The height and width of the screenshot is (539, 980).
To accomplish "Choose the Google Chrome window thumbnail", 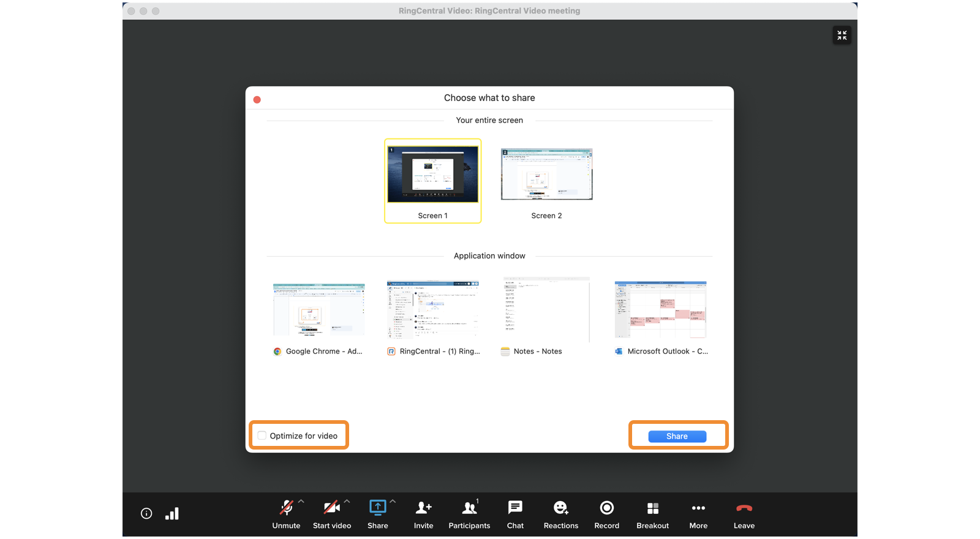I will coord(318,310).
